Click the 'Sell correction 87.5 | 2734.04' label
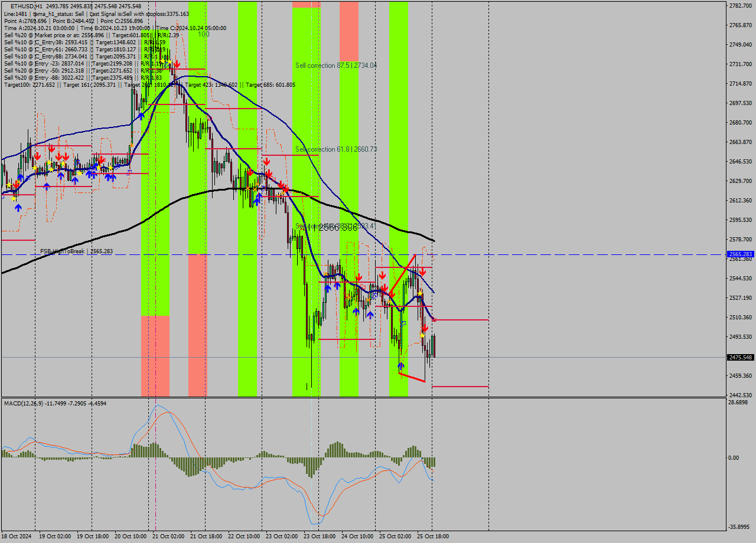 tap(336, 66)
